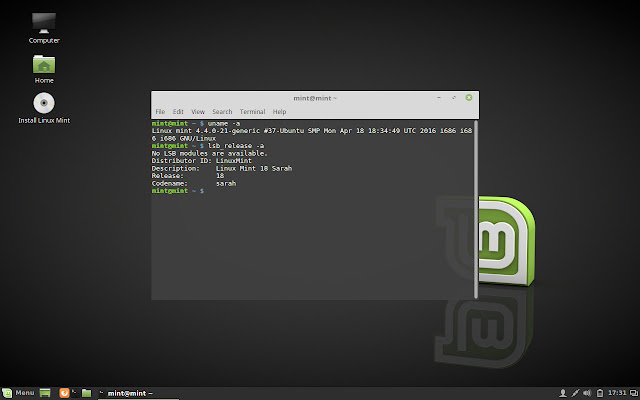Screen dimensions: 640x400
Task: Open the terminal Edit menu
Action: [x=178, y=111]
